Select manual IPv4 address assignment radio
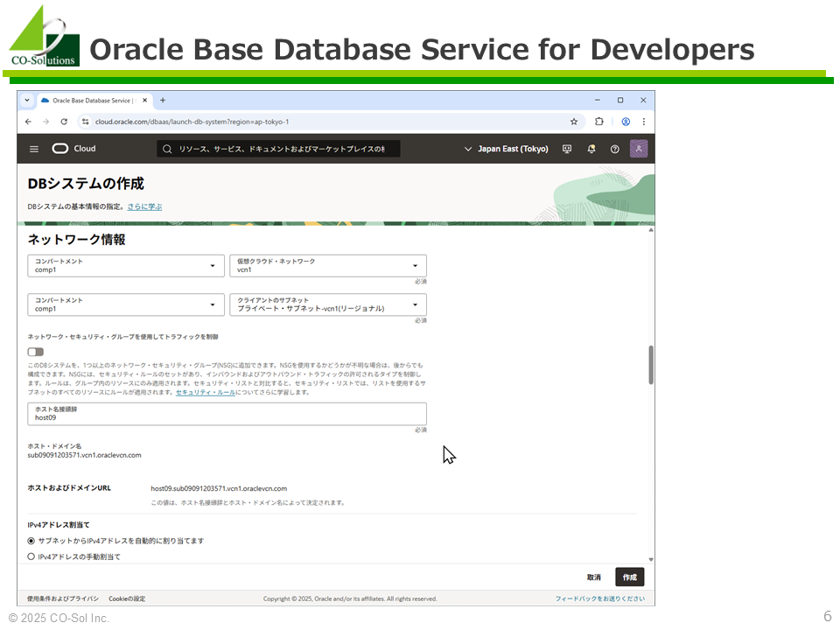840x630 pixels. pos(31,556)
